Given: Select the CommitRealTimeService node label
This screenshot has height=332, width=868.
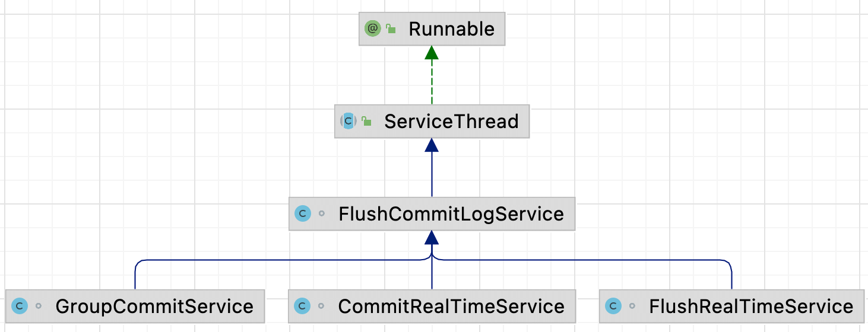Looking at the screenshot, I should point(451,306).
